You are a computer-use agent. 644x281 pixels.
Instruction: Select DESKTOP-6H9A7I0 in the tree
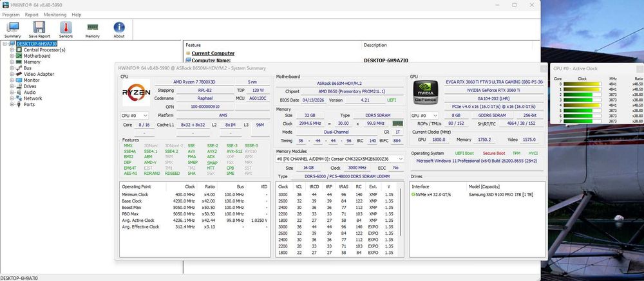(37, 44)
